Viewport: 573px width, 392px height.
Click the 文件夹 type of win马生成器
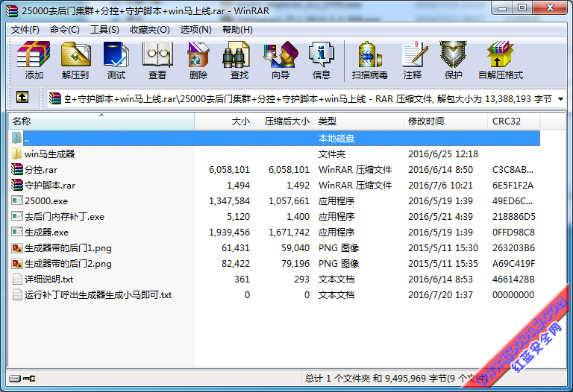click(332, 154)
